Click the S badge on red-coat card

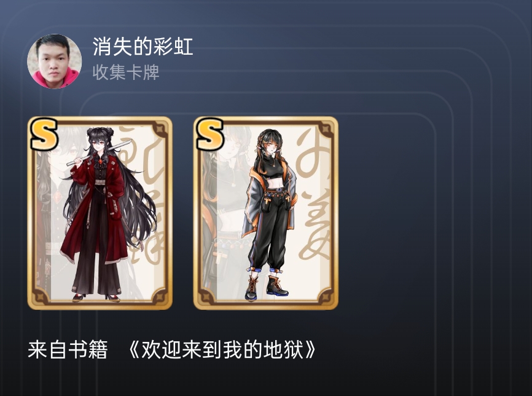click(x=44, y=134)
